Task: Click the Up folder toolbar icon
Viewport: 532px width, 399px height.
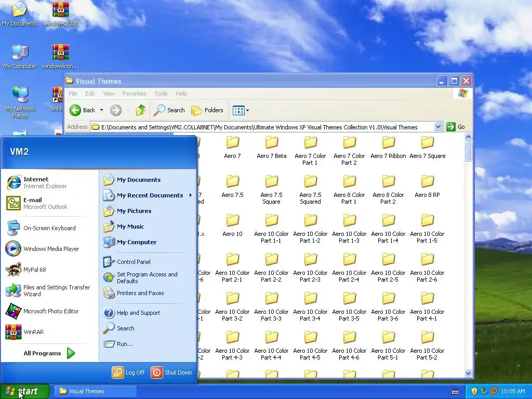Action: 140,110
